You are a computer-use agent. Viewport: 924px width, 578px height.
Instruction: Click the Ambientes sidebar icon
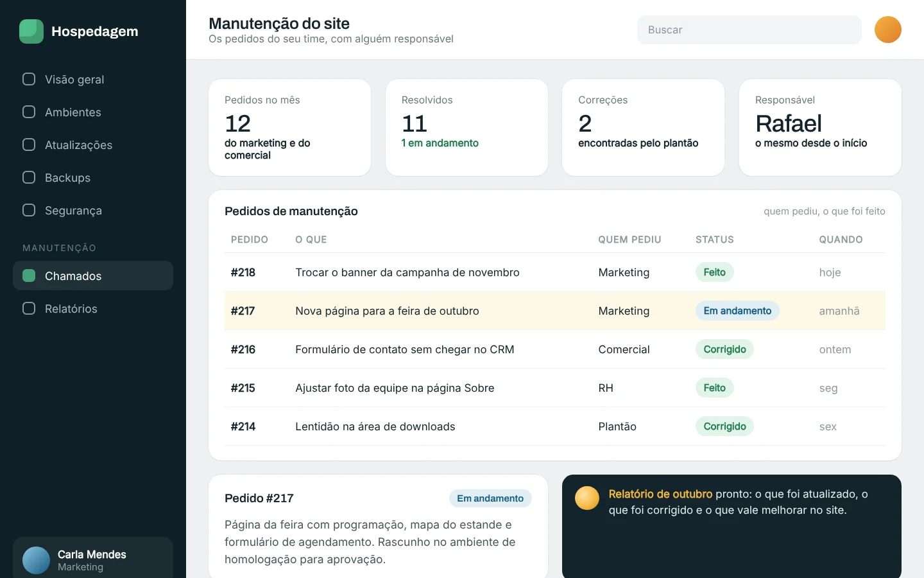coord(29,112)
